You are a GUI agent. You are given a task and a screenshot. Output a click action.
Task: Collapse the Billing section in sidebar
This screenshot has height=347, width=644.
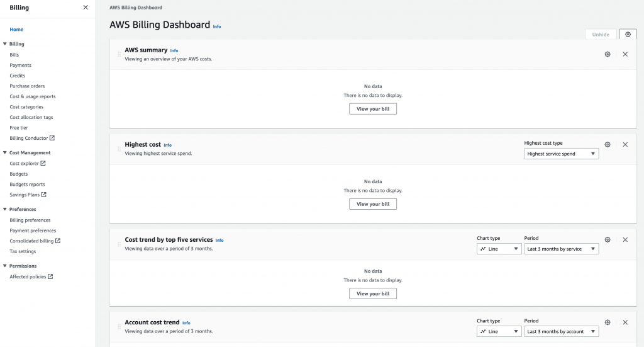[x=5, y=44]
